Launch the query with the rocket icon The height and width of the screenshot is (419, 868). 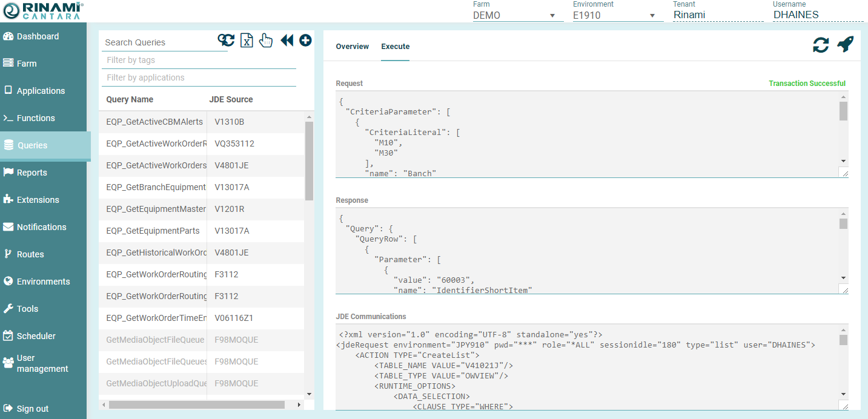[x=845, y=44]
